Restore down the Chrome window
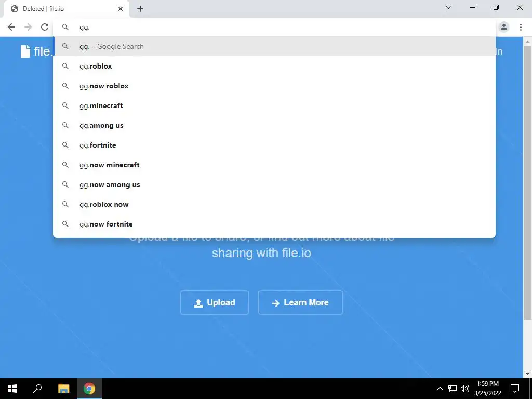 (496, 7)
